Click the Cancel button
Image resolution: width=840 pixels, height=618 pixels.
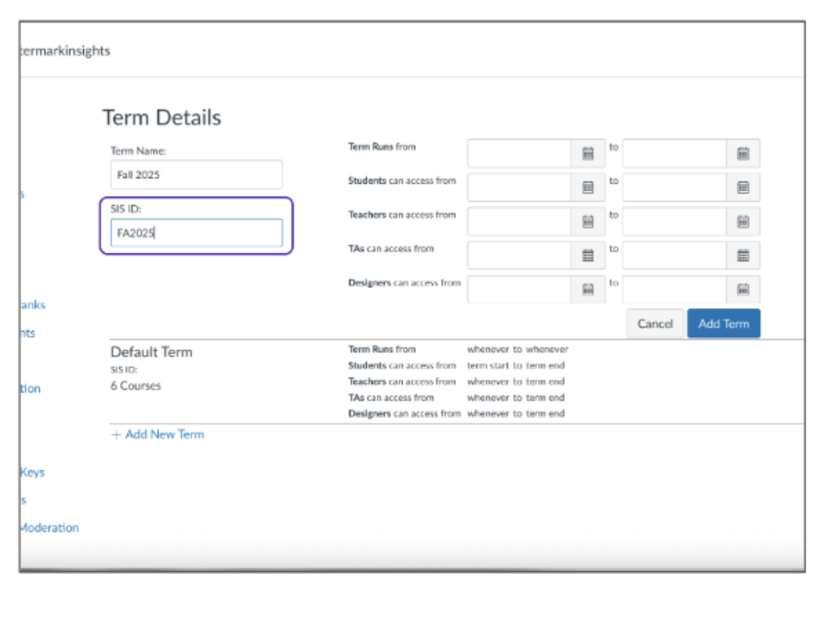click(x=655, y=323)
